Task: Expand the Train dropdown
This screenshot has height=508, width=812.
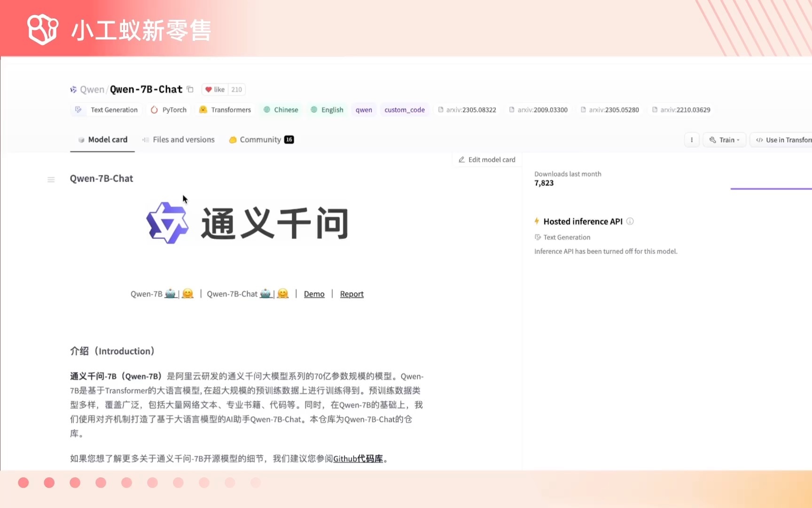Action: click(725, 140)
